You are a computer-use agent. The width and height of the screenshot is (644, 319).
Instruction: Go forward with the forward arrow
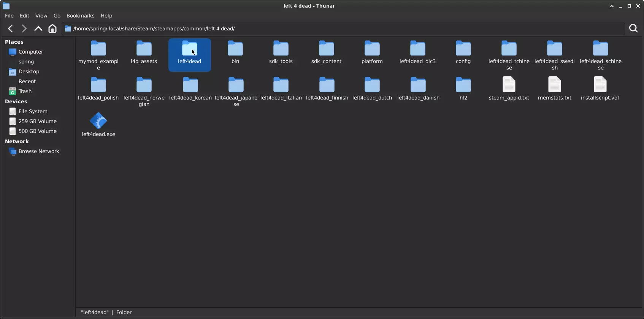coord(24,28)
